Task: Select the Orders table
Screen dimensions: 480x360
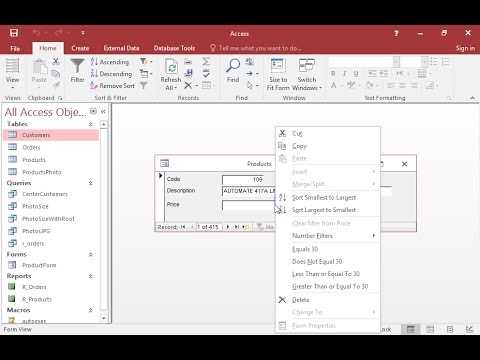Action: [51, 147]
